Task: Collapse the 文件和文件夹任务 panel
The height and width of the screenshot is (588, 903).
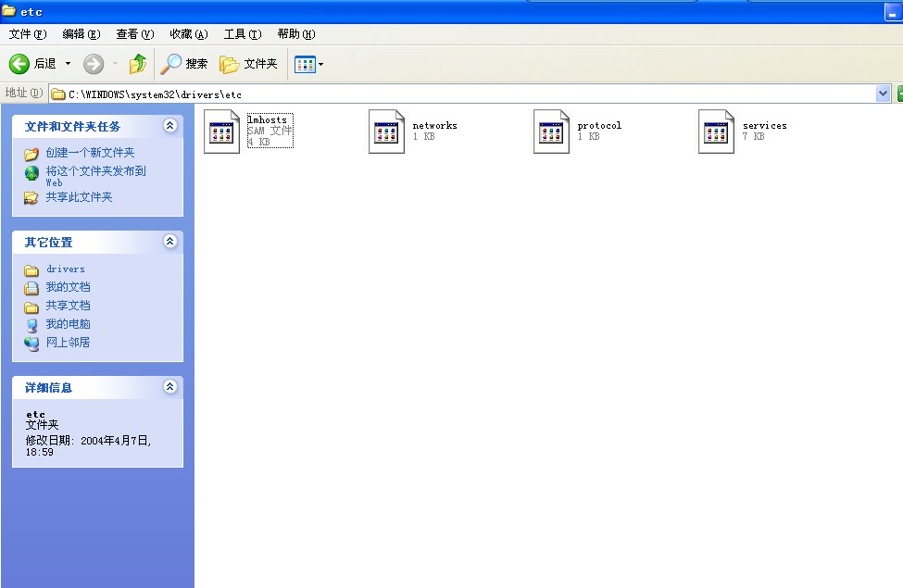Action: coord(169,126)
